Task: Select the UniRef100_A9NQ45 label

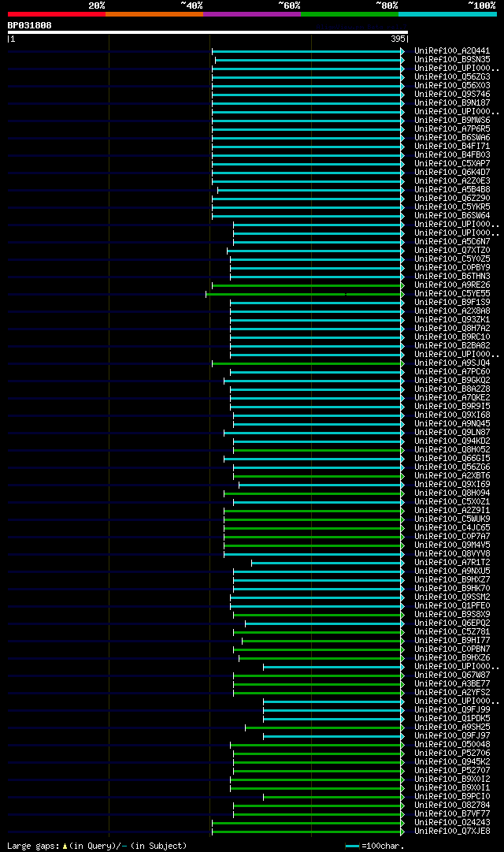Action: [452, 424]
